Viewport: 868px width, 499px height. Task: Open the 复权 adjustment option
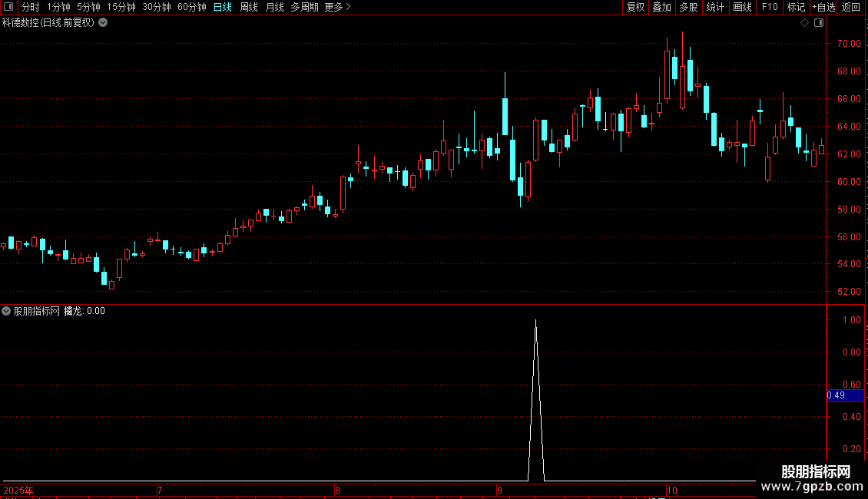click(x=635, y=7)
